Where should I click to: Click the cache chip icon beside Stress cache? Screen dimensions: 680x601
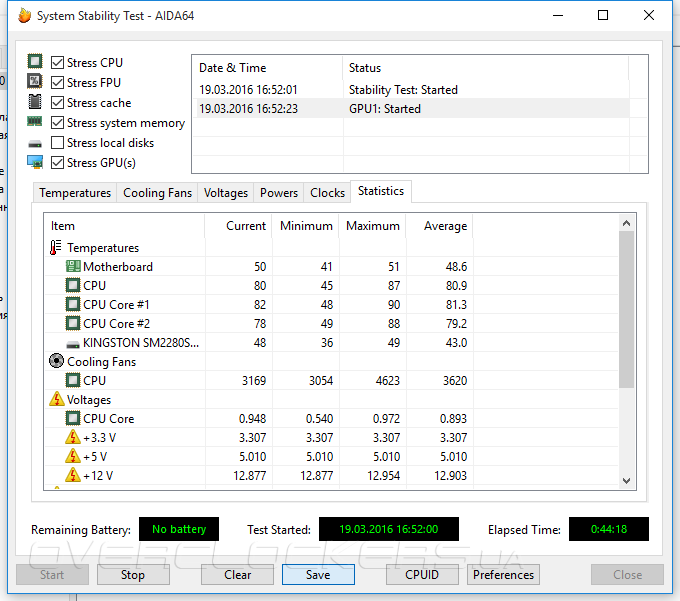pyautogui.click(x=35, y=101)
